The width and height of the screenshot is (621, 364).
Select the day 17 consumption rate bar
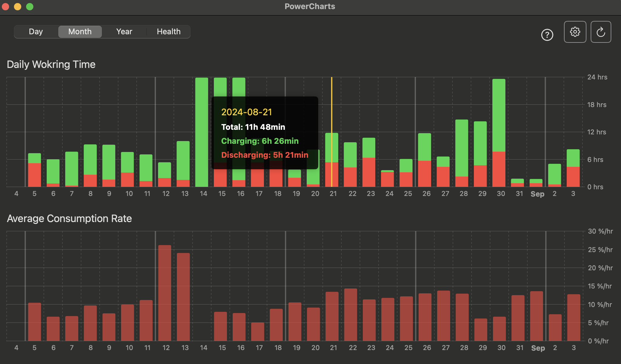coord(258,332)
